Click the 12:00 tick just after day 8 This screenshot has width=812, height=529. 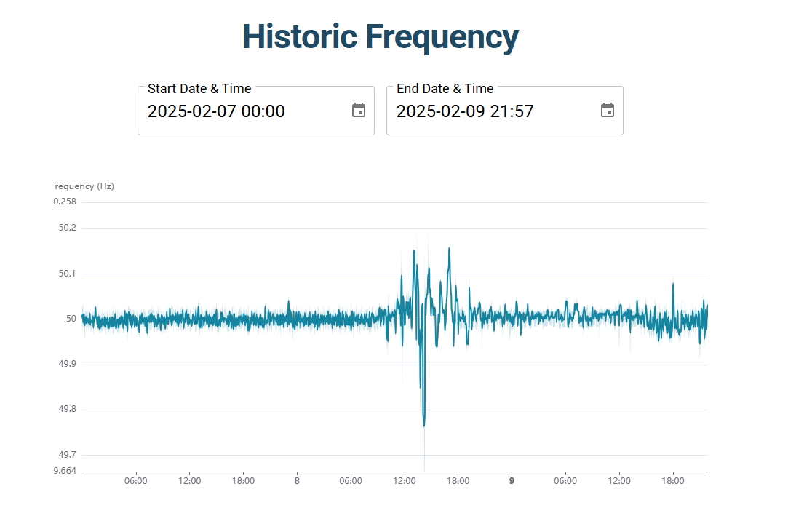tap(405, 481)
